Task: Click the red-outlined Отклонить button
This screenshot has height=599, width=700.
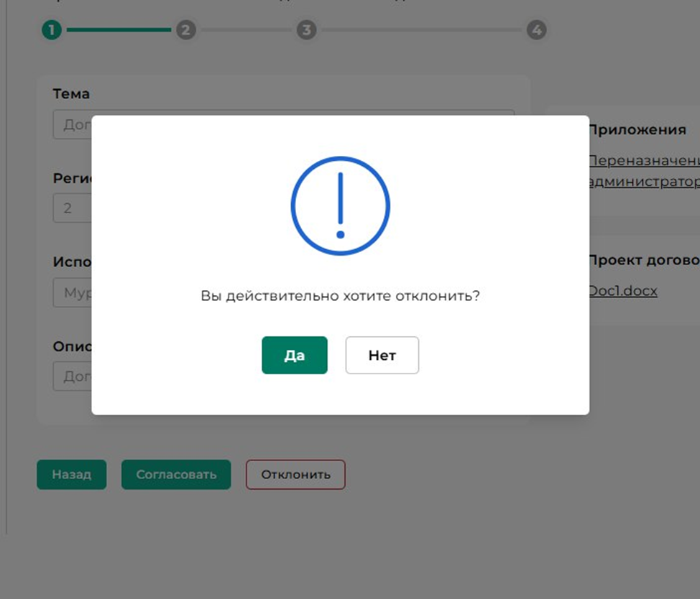Action: [x=295, y=475]
